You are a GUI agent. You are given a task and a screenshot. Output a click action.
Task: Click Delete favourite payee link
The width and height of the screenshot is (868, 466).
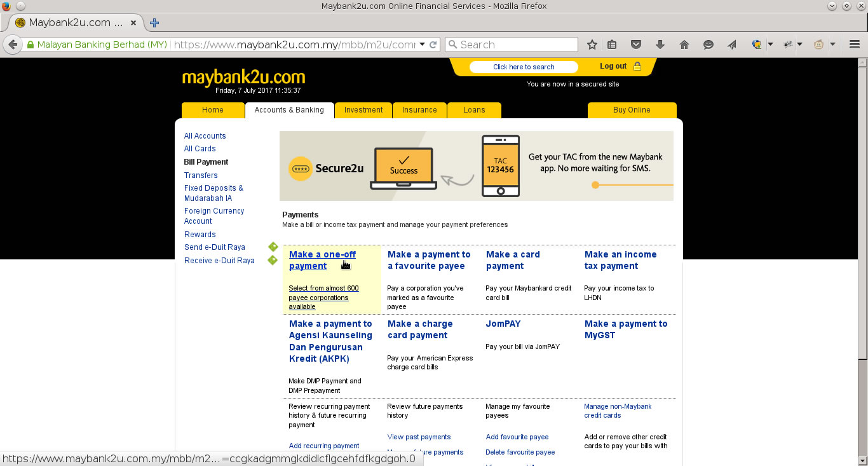(520, 452)
